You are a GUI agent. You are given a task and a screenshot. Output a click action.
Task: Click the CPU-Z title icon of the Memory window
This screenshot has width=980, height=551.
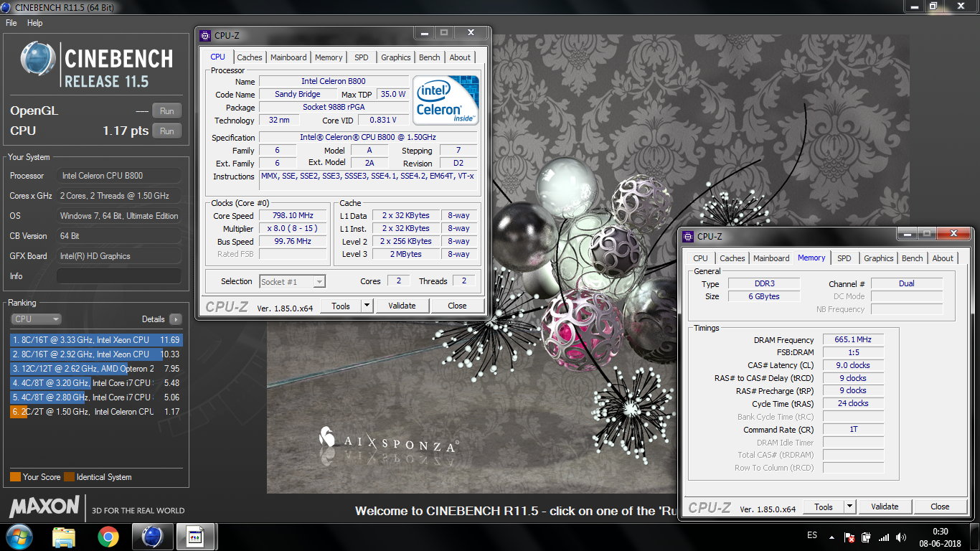(688, 236)
